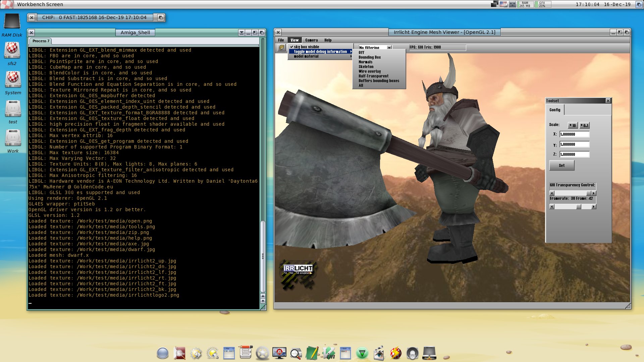Click left arrow of Framerate slider
Image resolution: width=644 pixels, height=362 pixels.
tap(552, 207)
